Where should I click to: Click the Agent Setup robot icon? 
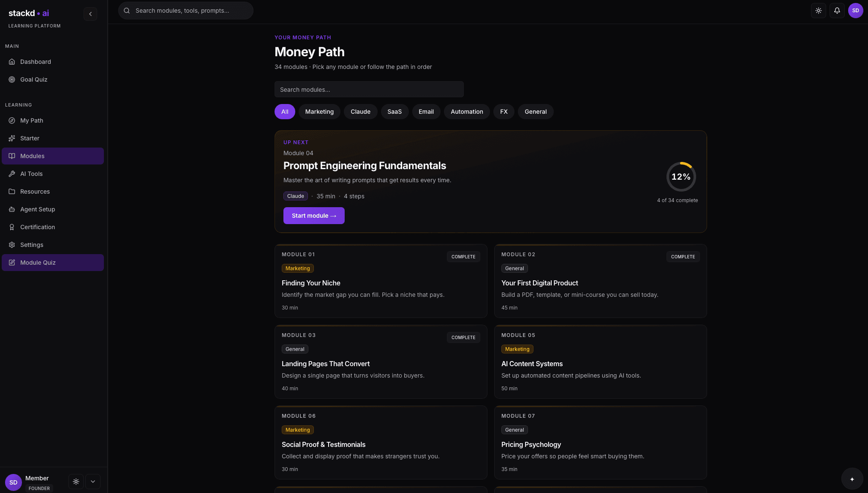[x=12, y=209]
